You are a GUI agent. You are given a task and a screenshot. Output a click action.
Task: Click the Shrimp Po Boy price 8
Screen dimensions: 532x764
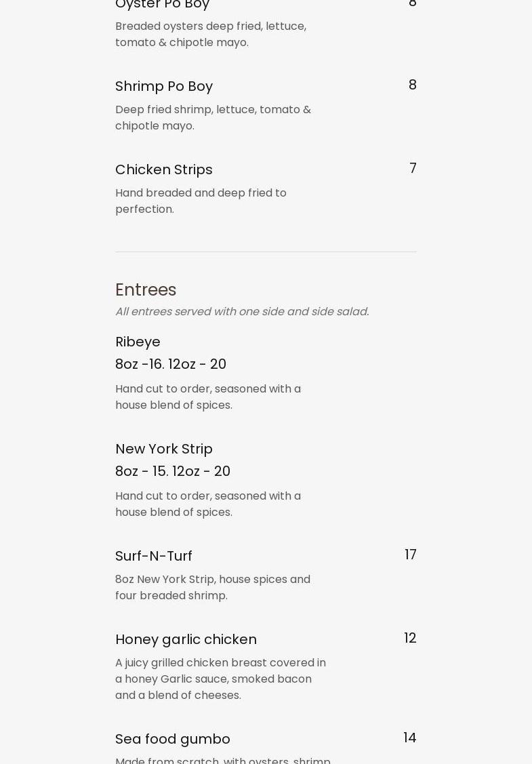(x=412, y=85)
